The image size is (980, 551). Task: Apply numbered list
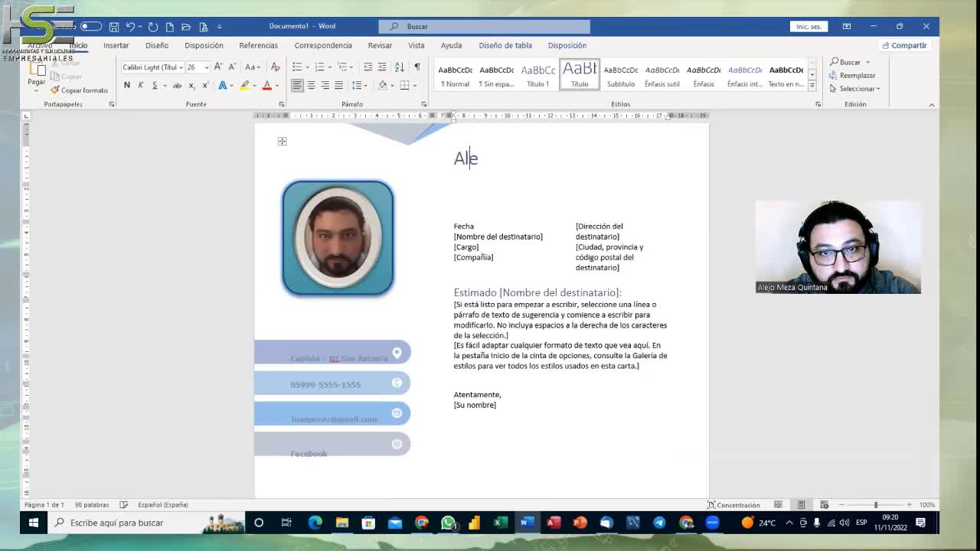320,67
